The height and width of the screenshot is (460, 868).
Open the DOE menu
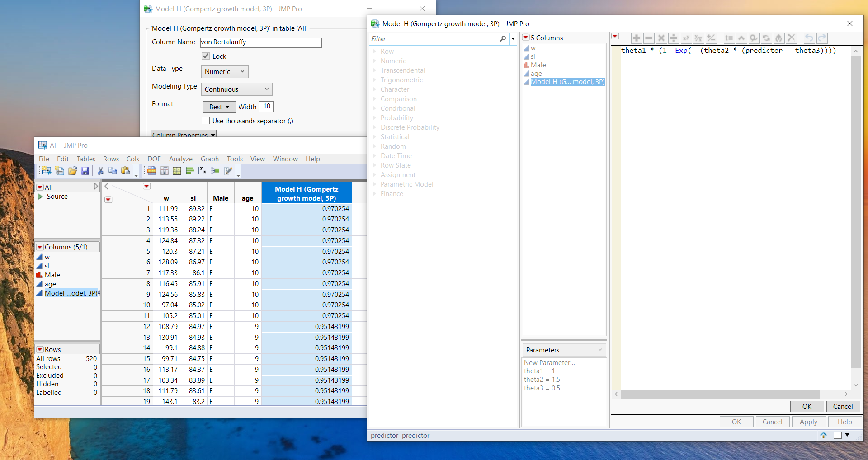click(154, 159)
